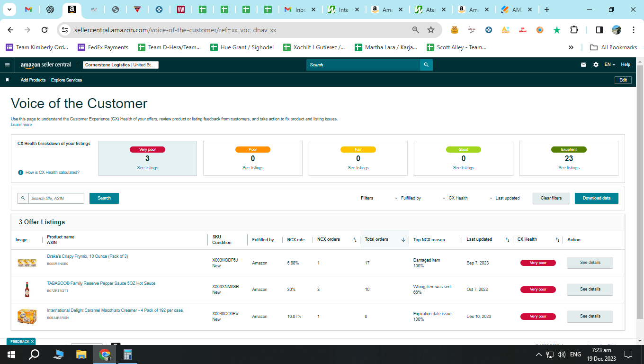The image size is (644, 364).
Task: Show hidden bookmarks with the double chevron
Action: [x=571, y=47]
